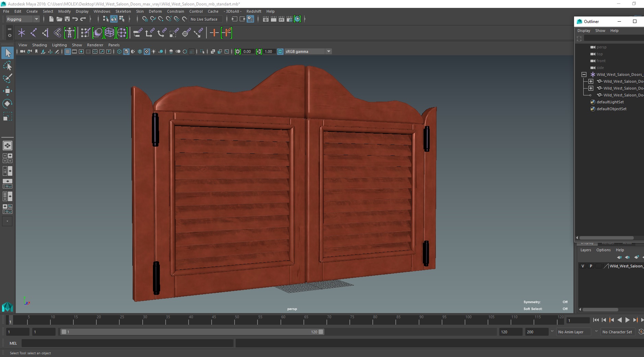This screenshot has height=357, width=644.
Task: Select the Rotate tool in the toolbox
Action: click(x=8, y=104)
